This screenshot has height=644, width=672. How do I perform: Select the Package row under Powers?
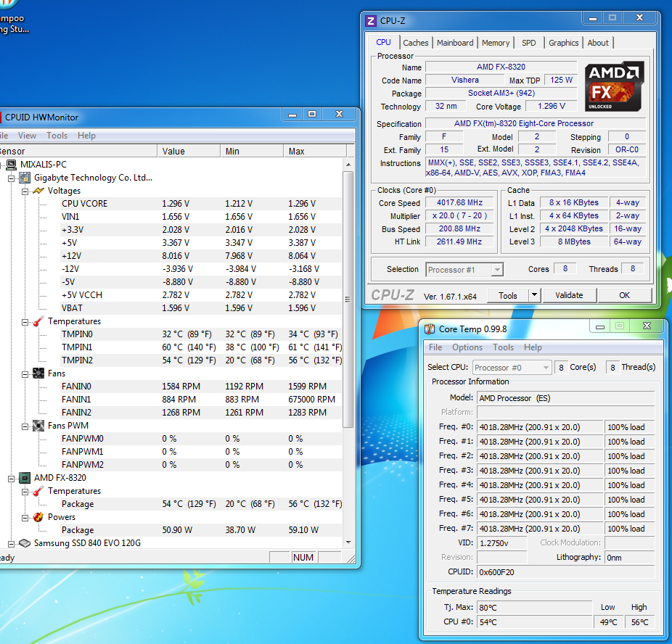tap(202, 530)
